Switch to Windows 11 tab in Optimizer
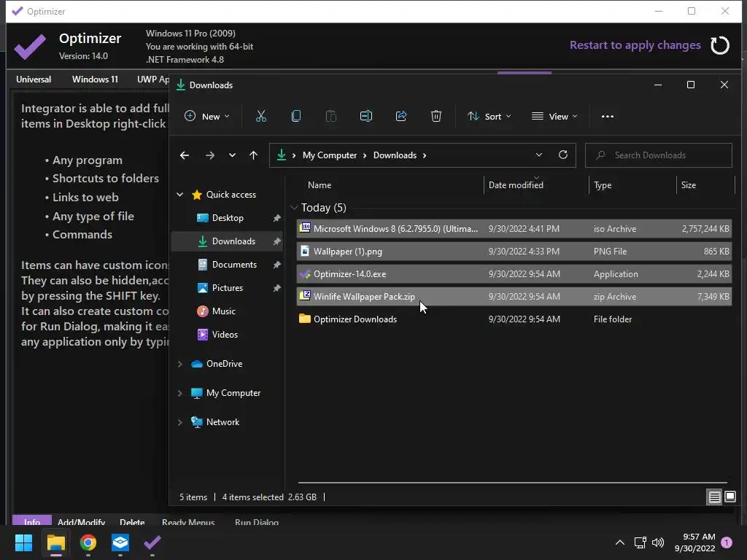The height and width of the screenshot is (560, 747). (95, 79)
